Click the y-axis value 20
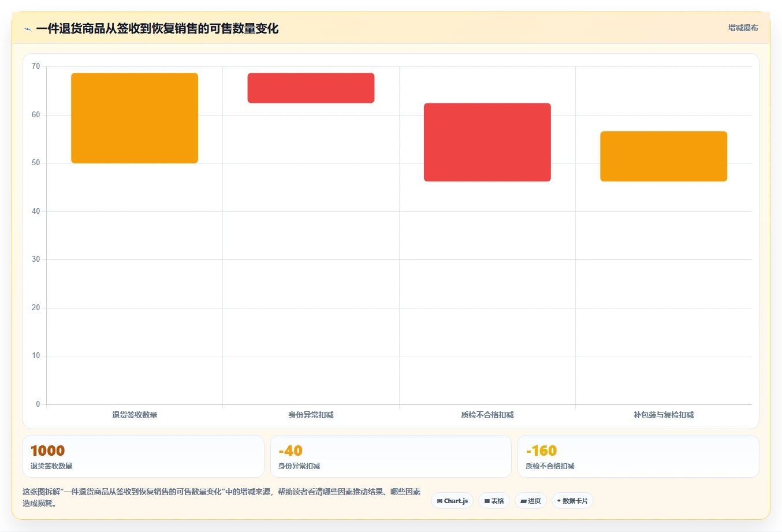Image resolution: width=782 pixels, height=532 pixels. point(36,308)
